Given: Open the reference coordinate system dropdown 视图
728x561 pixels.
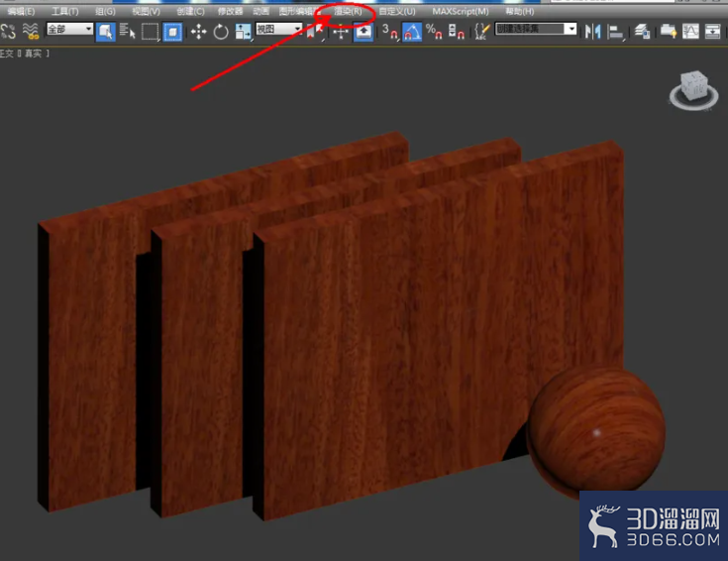Looking at the screenshot, I should 278,30.
